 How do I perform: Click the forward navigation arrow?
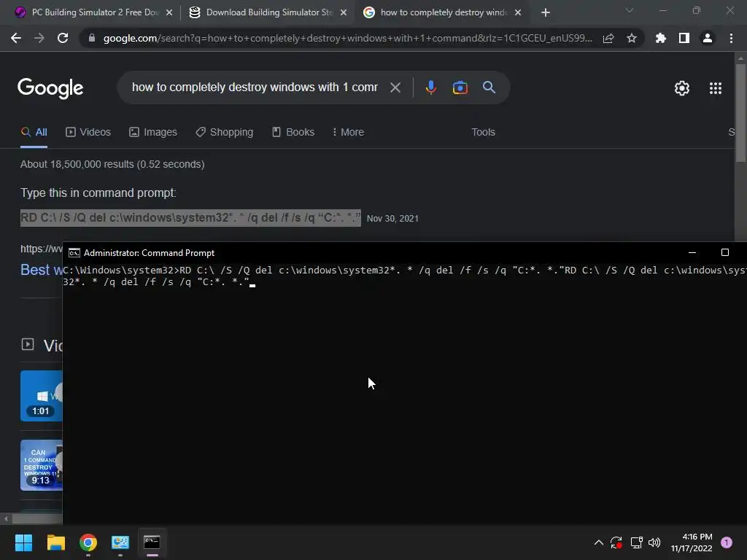(x=39, y=38)
